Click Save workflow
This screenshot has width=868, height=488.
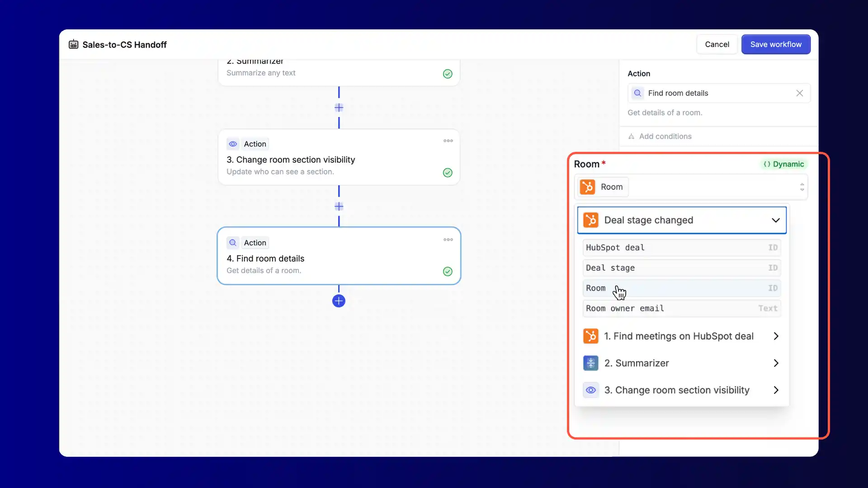coord(775,44)
